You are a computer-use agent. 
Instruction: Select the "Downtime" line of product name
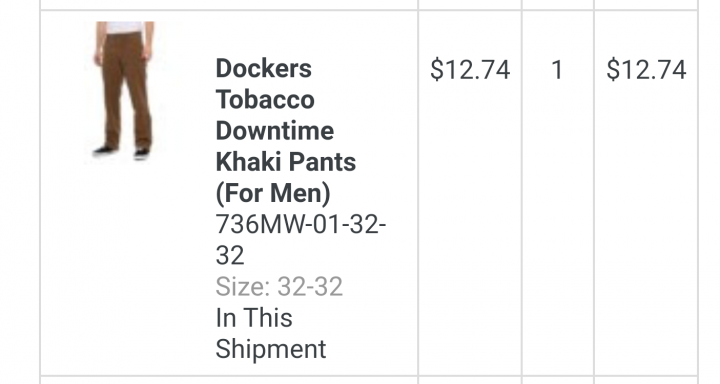coord(275,131)
